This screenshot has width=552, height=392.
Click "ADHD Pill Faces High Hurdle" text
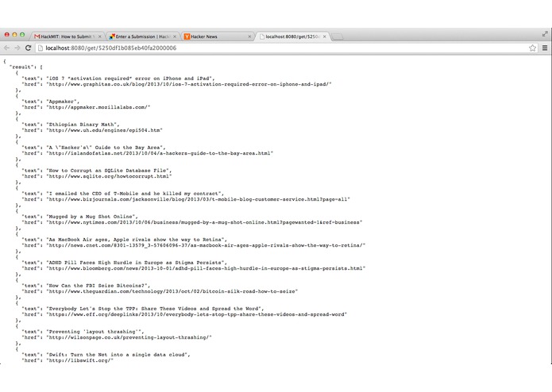91,263
